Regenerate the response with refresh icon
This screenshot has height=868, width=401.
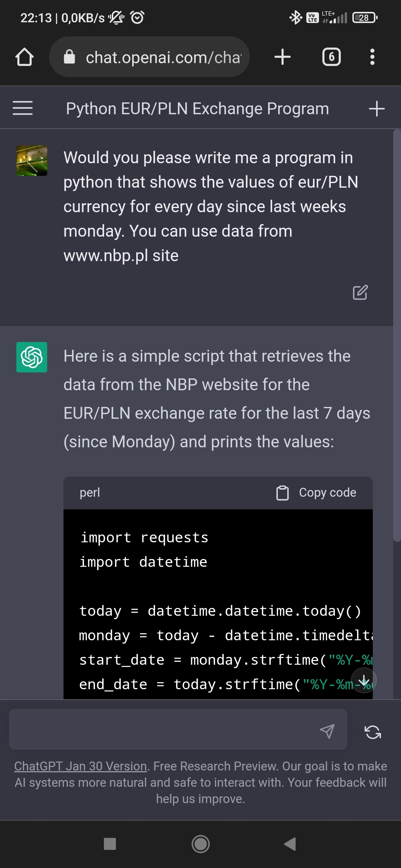click(x=373, y=732)
